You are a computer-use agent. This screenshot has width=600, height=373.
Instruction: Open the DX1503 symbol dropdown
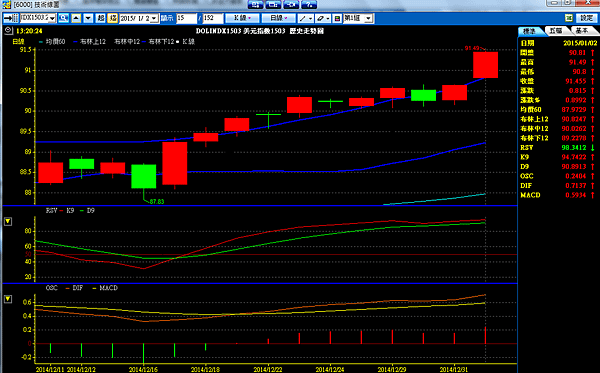52,18
